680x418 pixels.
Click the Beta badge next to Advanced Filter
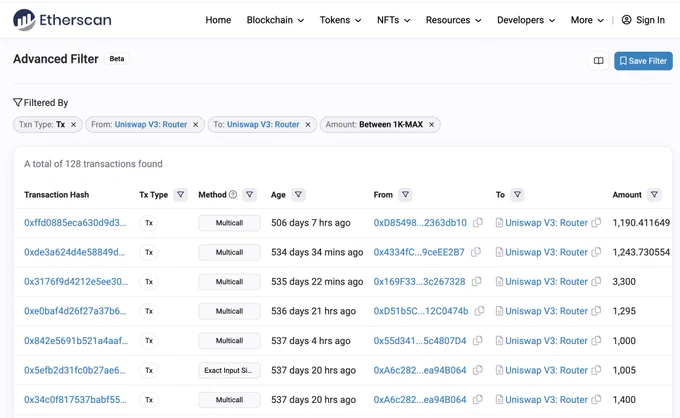point(117,59)
